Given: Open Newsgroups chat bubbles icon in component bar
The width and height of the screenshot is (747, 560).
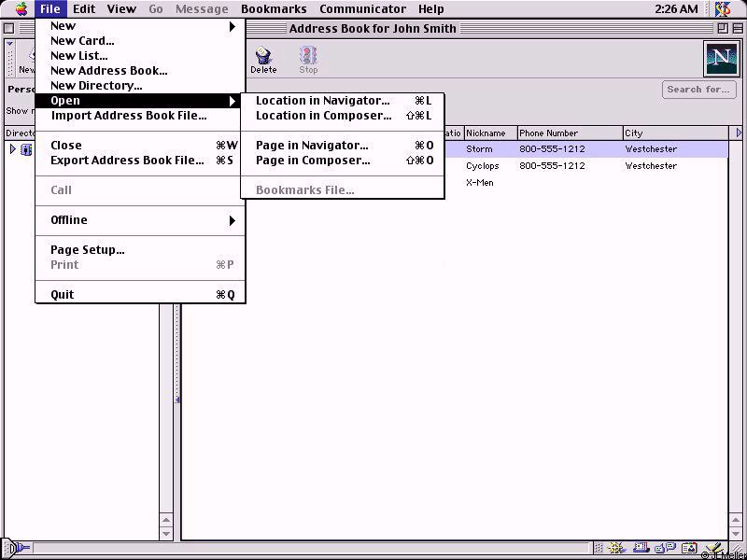Looking at the screenshot, I should pos(665,549).
